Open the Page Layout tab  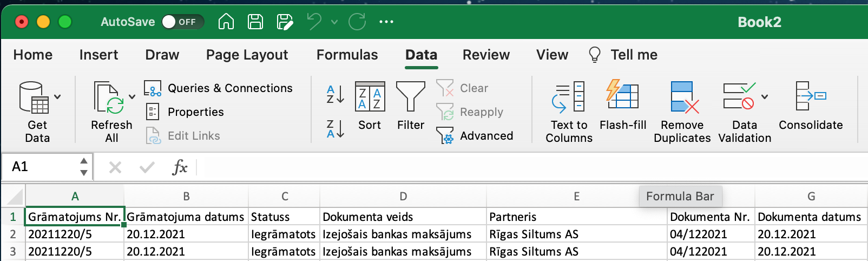pyautogui.click(x=247, y=55)
